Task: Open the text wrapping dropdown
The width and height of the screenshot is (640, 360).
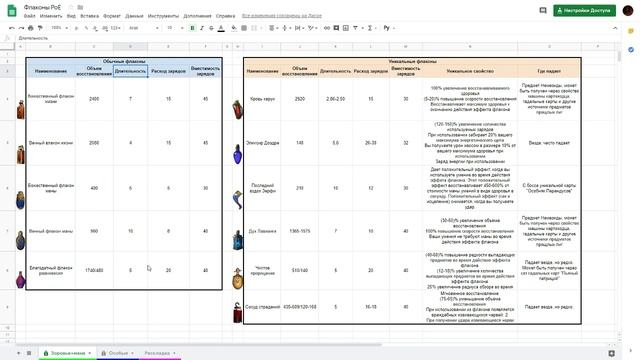Action: point(299,28)
